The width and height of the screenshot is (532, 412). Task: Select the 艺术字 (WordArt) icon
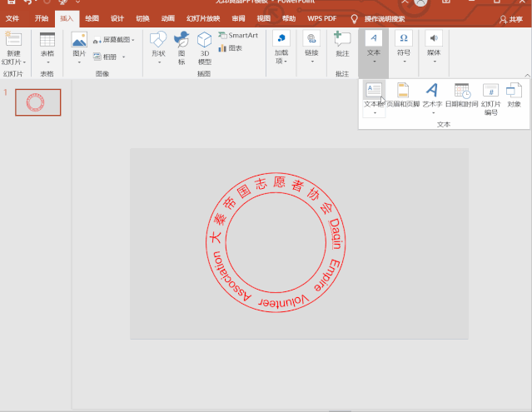pos(432,90)
